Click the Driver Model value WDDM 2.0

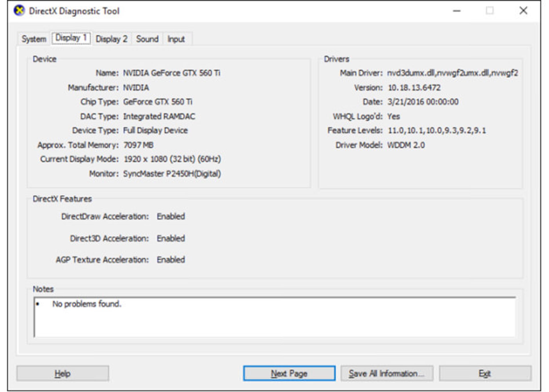[x=406, y=145]
